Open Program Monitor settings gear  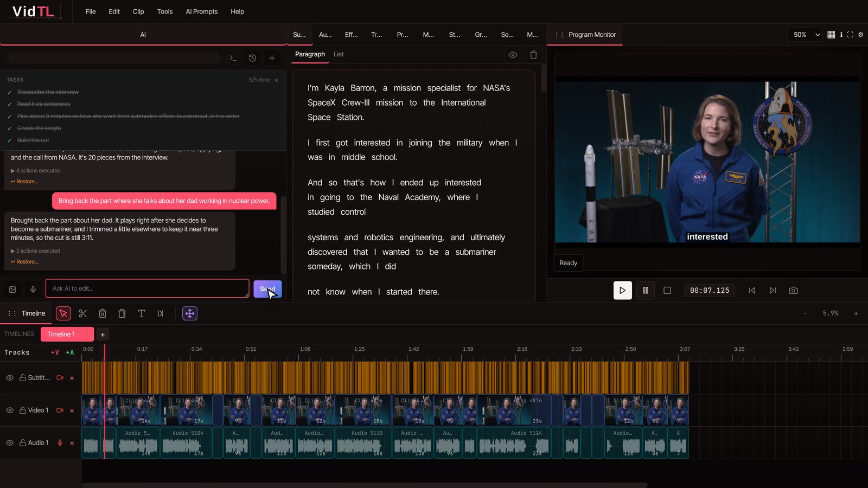860,35
